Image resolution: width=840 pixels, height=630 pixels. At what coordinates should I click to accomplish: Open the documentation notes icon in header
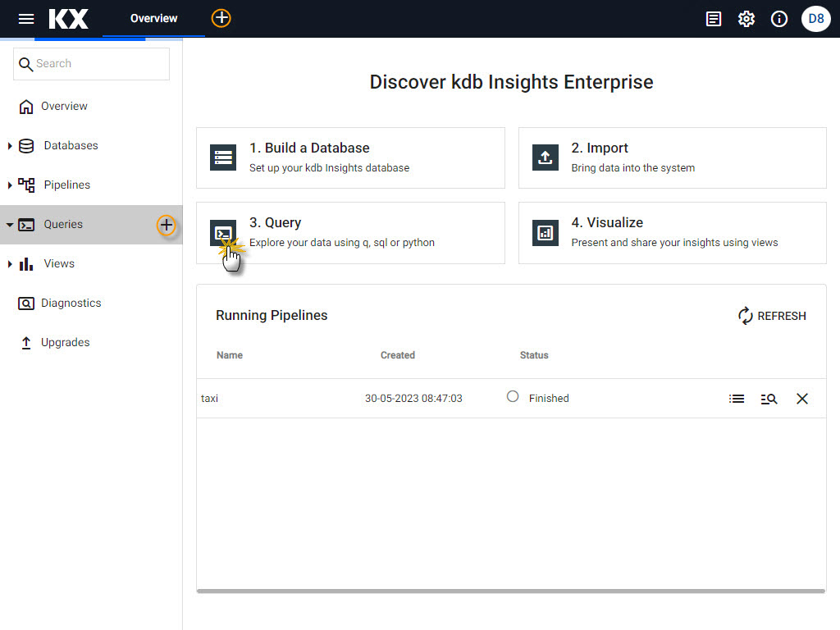click(x=714, y=19)
